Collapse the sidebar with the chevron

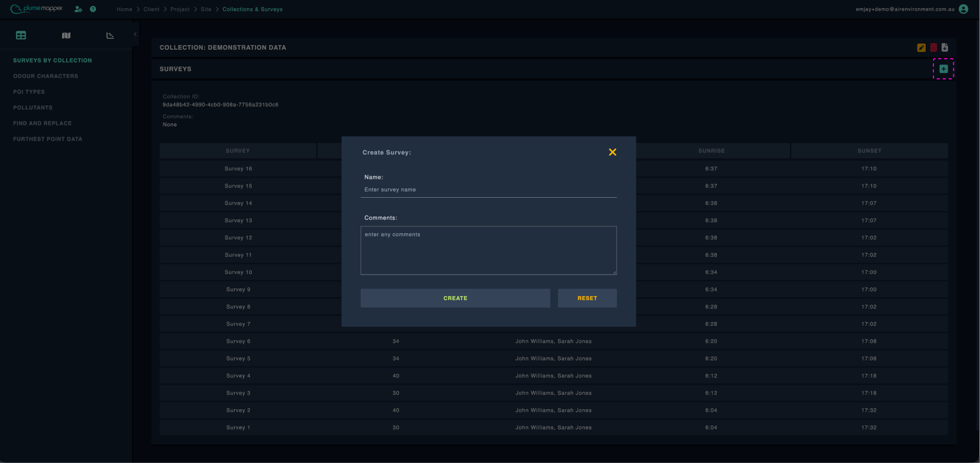[x=135, y=34]
